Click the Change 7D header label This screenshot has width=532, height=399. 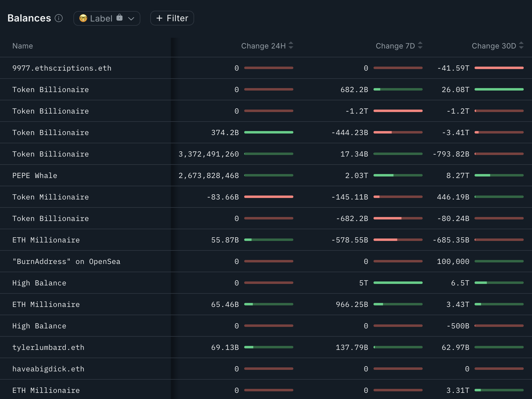tap(395, 46)
